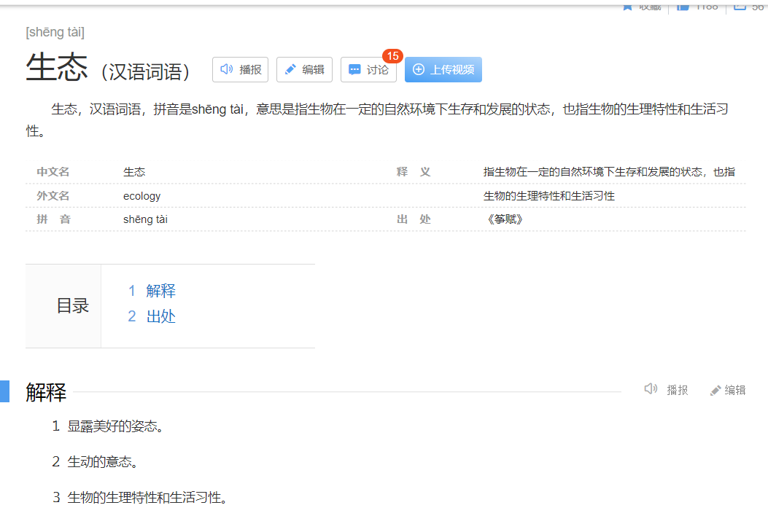This screenshot has width=768, height=532.
Task: Click the 上传视频 button
Action: point(443,69)
